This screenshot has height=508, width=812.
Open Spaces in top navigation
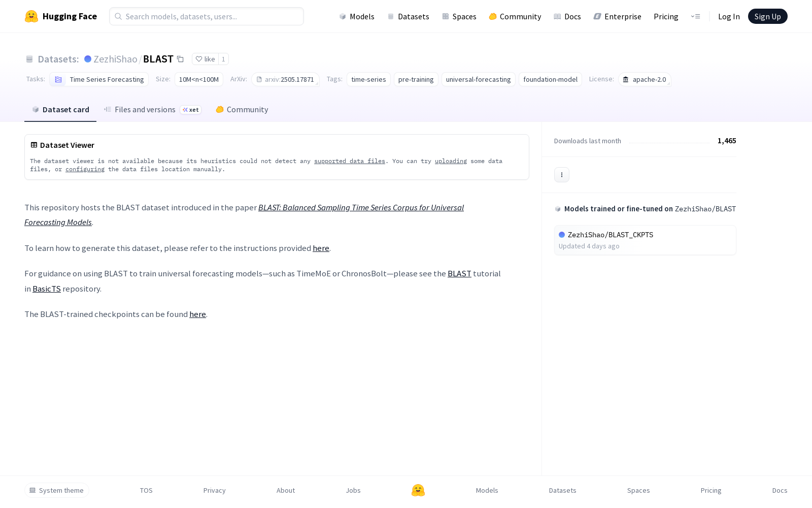pyautogui.click(x=459, y=16)
